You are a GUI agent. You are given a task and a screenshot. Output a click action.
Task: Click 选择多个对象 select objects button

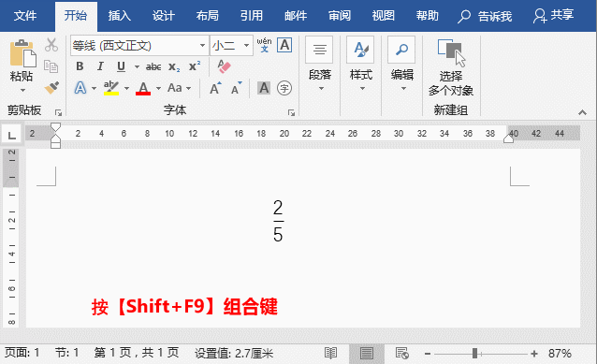click(451, 67)
